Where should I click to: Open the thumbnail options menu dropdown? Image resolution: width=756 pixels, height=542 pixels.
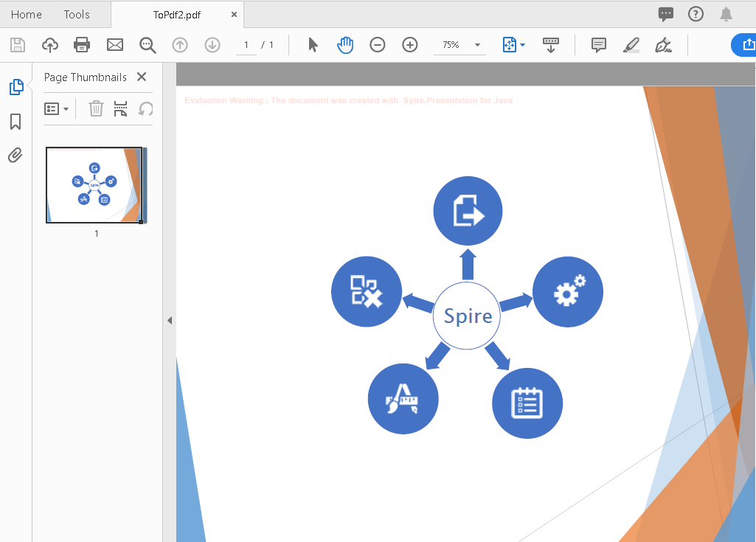tap(56, 108)
